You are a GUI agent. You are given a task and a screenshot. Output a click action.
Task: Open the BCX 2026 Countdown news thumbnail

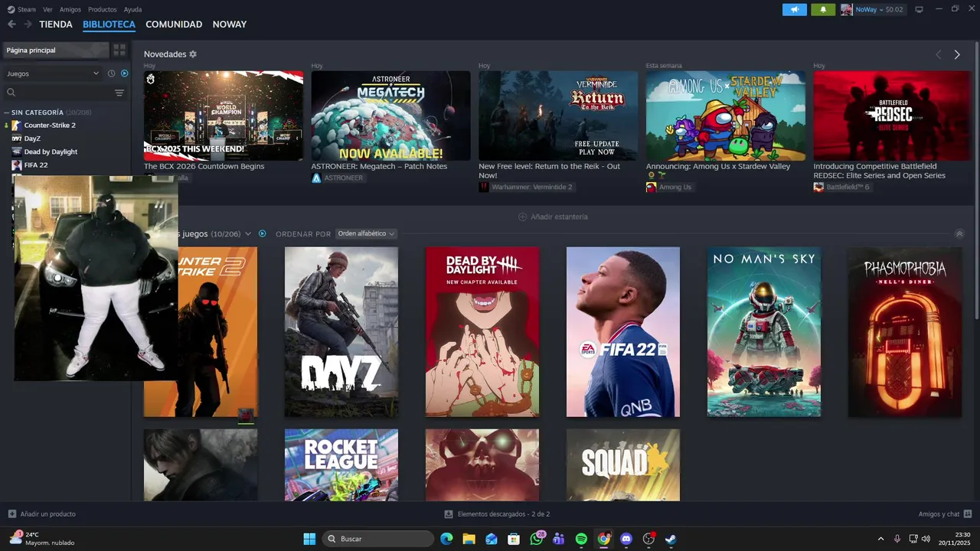pos(224,116)
